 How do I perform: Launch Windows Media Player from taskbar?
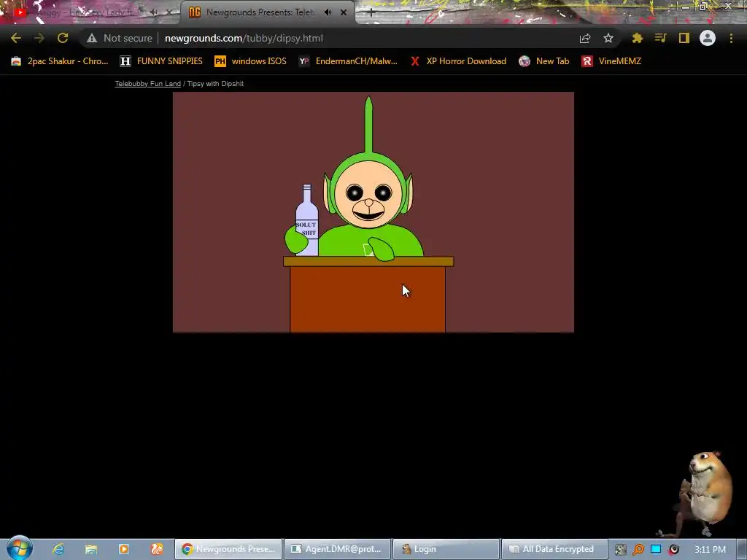coord(124,549)
